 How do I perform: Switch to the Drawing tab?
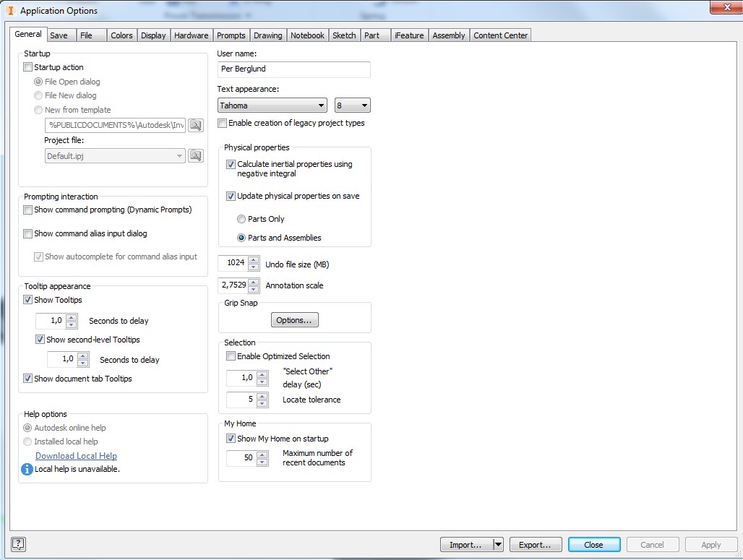[267, 35]
